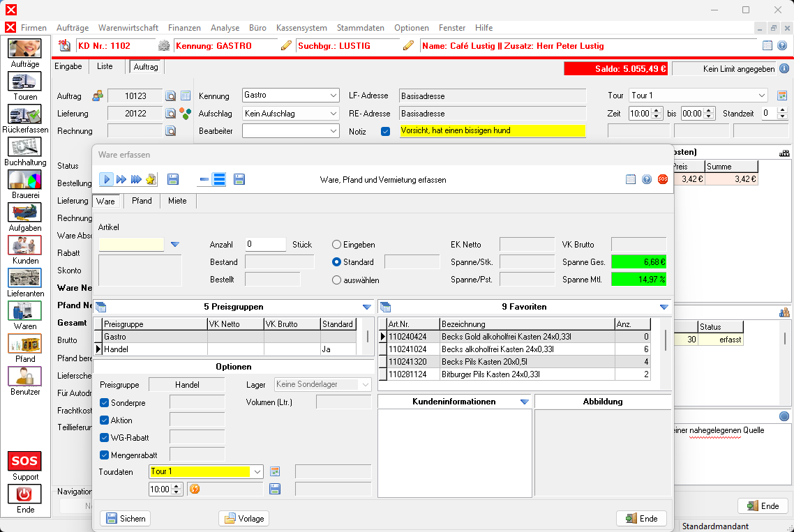Click the gear icon next to KD Nr. 1102
The image size is (794, 532).
[163, 45]
